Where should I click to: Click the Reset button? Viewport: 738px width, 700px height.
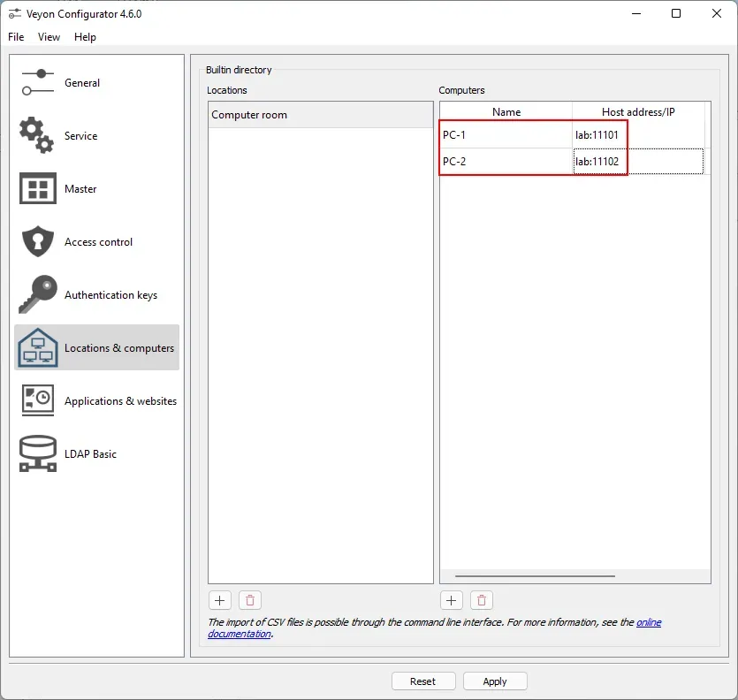[423, 681]
